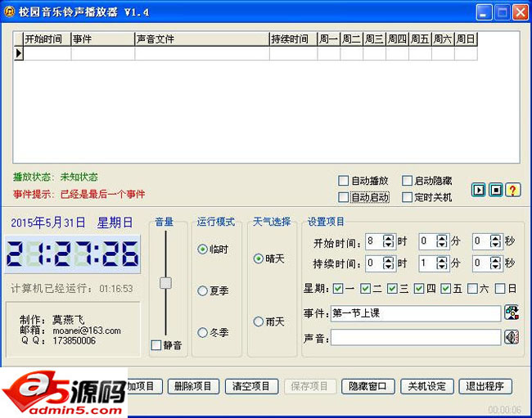Screen dimensions: 532x418
Task: Click the stop icon button
Action: [x=495, y=190]
